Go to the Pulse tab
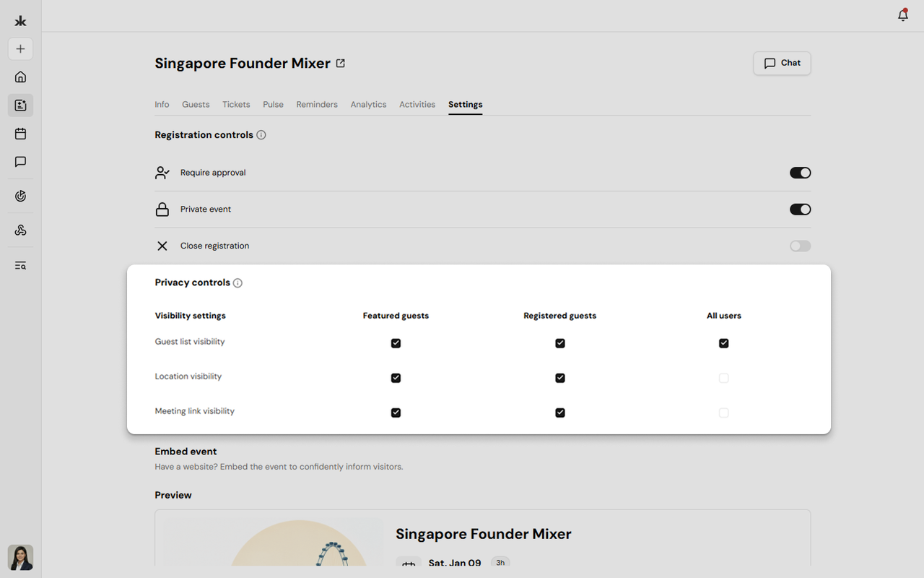The height and width of the screenshot is (578, 924). [273, 105]
